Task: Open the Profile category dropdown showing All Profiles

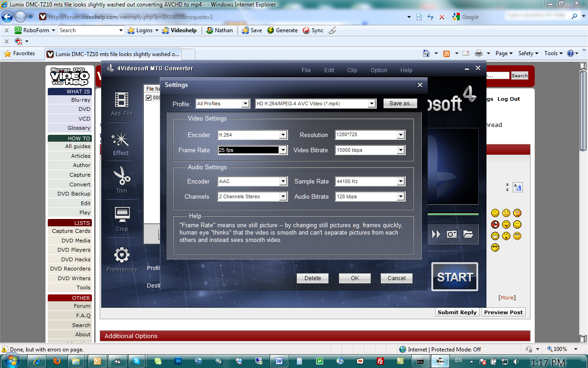Action: coord(222,103)
